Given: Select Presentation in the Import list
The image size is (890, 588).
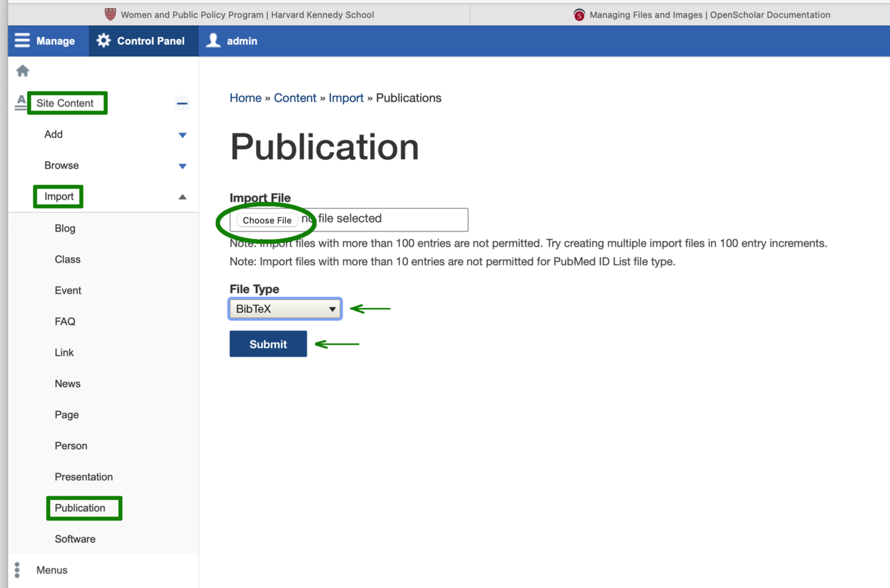Looking at the screenshot, I should click(83, 477).
